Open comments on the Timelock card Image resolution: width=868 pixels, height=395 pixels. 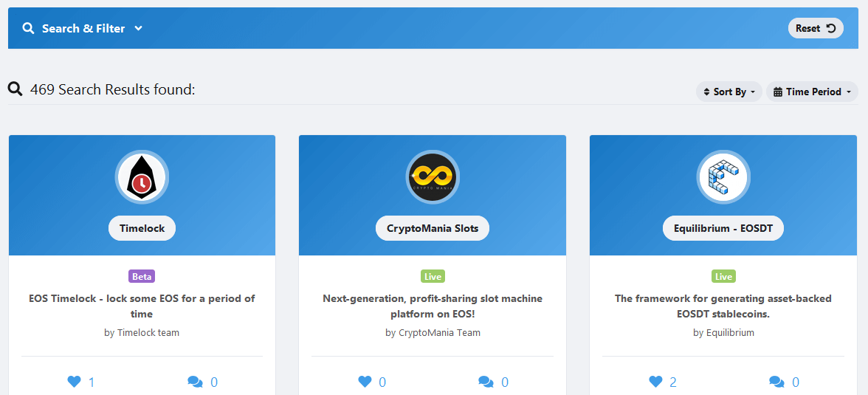click(x=196, y=382)
